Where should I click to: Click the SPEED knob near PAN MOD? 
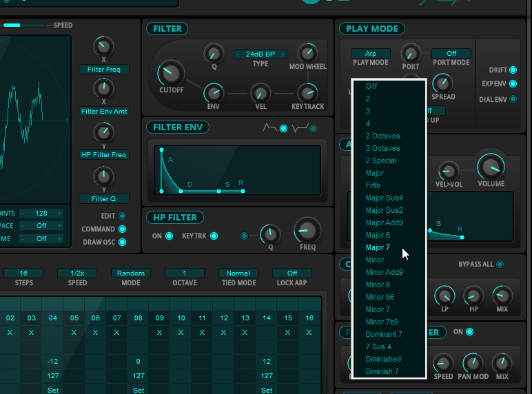pyautogui.click(x=443, y=363)
